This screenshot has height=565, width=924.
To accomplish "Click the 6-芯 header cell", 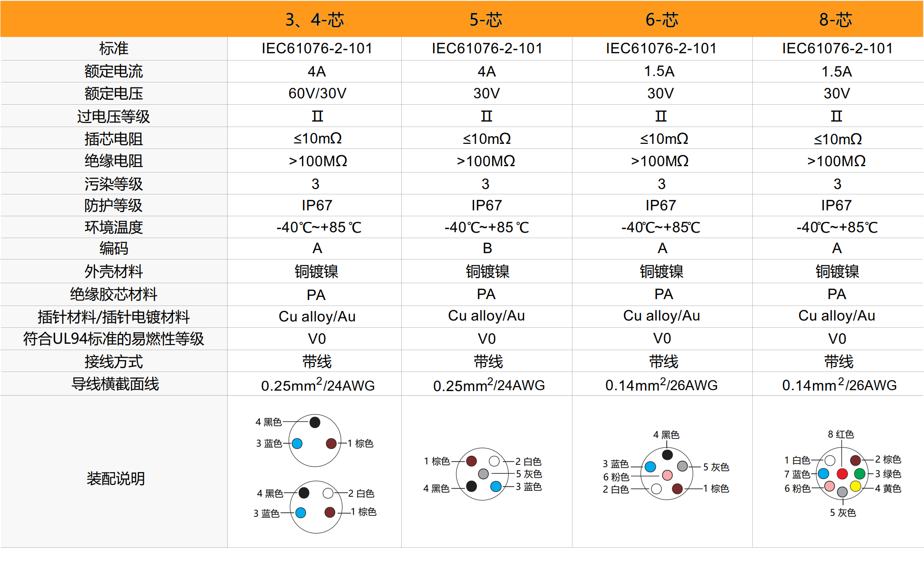I will click(x=662, y=20).
